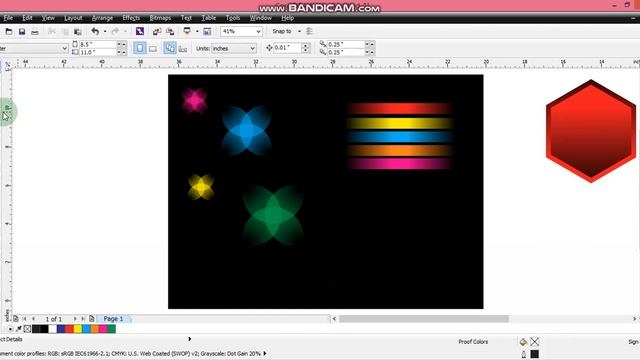Pick the red swatch in document palette
This screenshot has width=640, height=360.
(69, 329)
